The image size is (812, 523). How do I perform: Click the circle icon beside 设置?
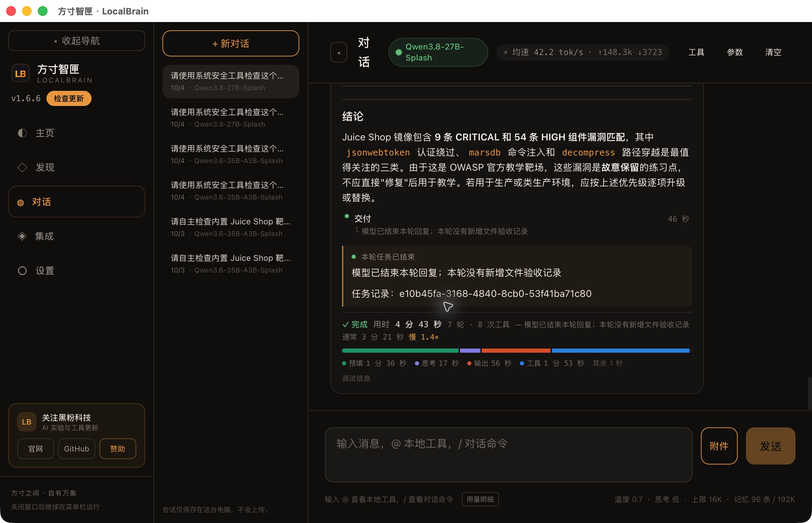22,271
